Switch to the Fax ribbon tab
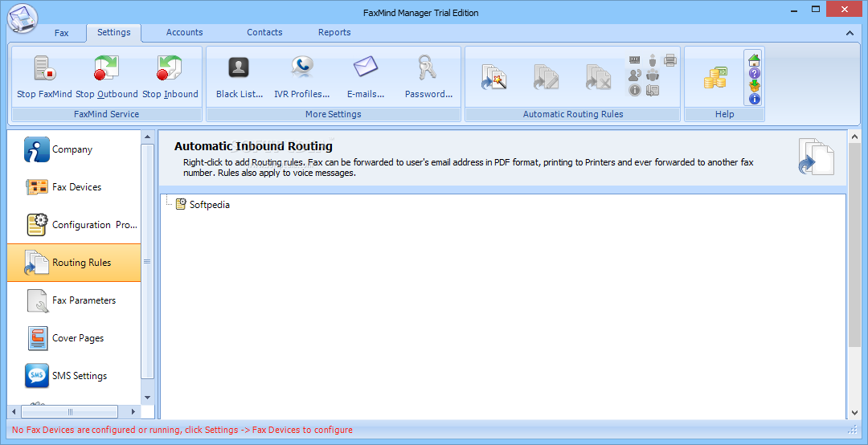 61,33
